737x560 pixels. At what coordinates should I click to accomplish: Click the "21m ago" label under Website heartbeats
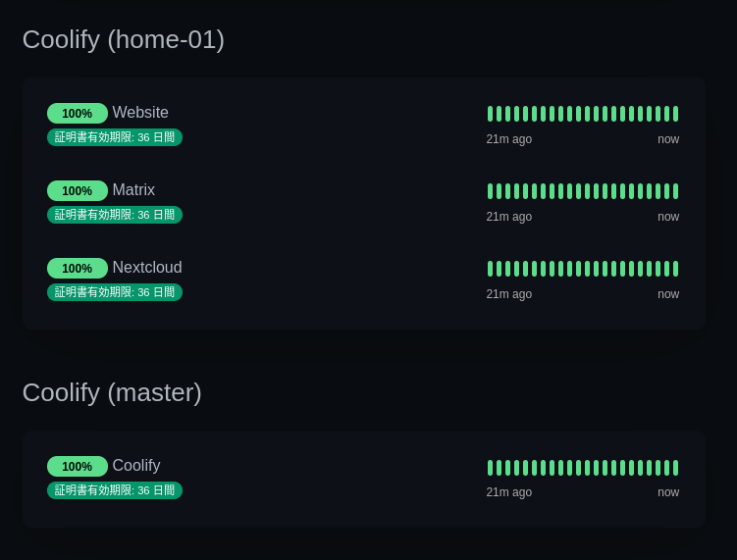pyautogui.click(x=509, y=139)
